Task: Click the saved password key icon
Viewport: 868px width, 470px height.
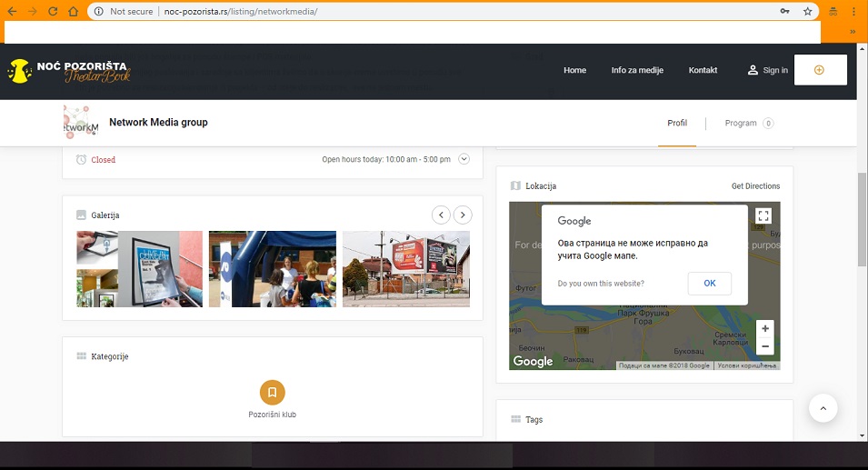Action: pos(784,11)
